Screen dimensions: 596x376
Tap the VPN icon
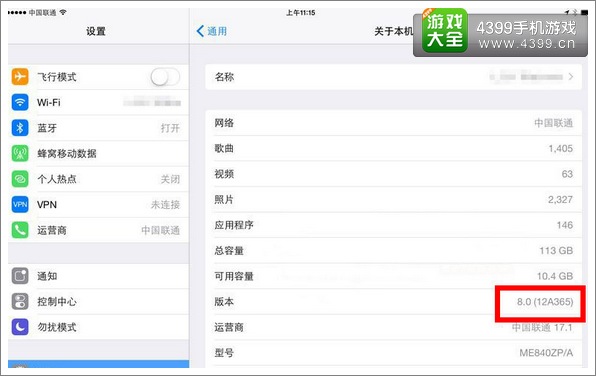[x=20, y=205]
